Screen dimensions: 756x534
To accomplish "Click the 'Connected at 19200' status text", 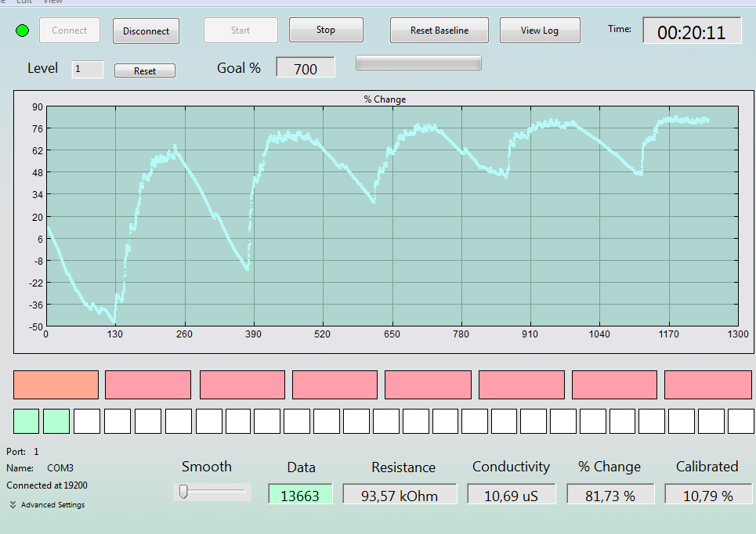I will point(47,485).
